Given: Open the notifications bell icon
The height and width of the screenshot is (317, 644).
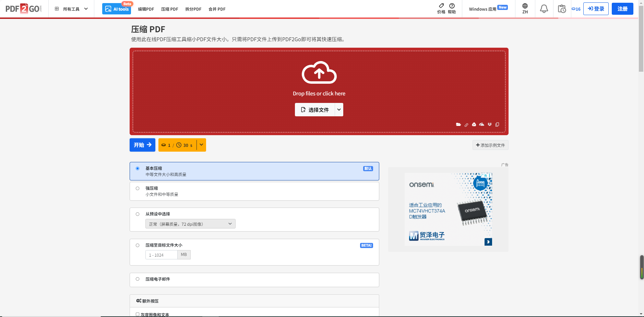Looking at the screenshot, I should [544, 9].
